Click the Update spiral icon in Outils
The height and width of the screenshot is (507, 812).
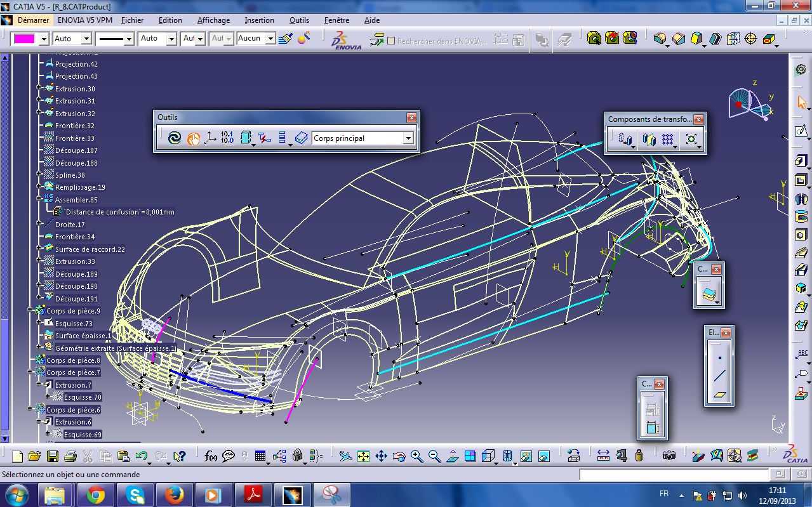175,138
